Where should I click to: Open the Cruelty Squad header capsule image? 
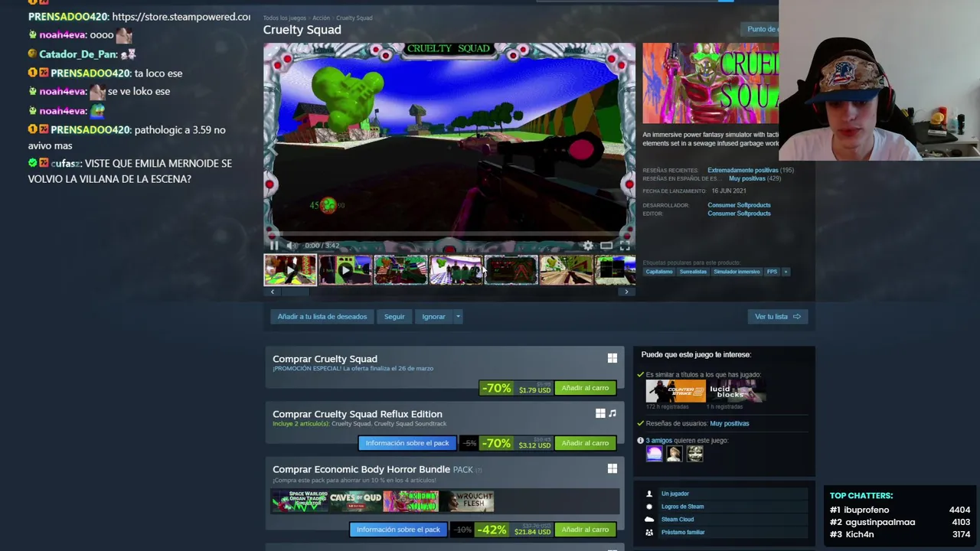coord(710,83)
